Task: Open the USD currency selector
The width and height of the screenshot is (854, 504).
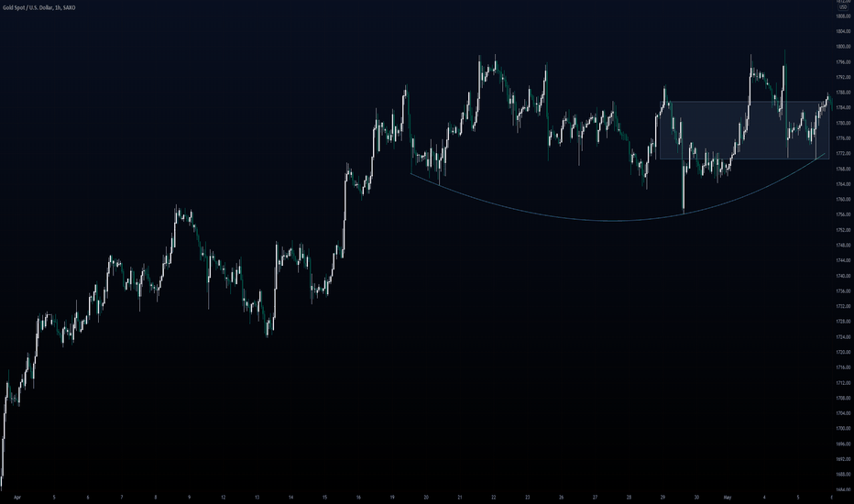Action: pyautogui.click(x=843, y=7)
